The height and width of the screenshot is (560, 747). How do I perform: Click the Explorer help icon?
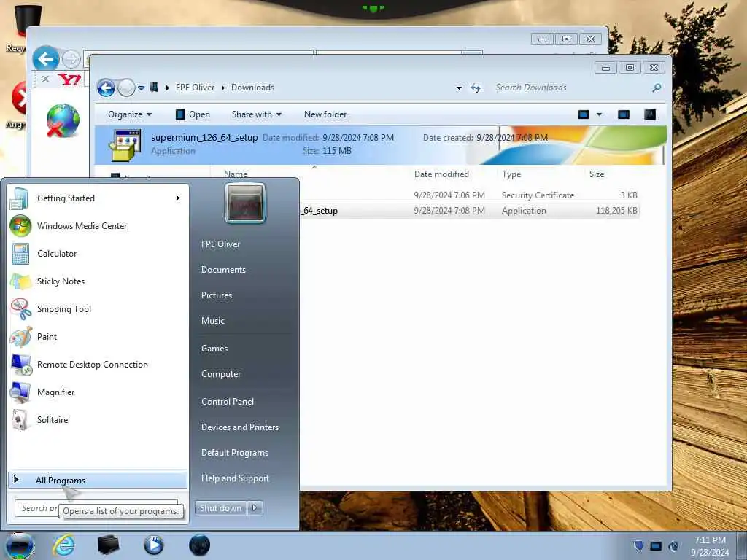pos(650,114)
